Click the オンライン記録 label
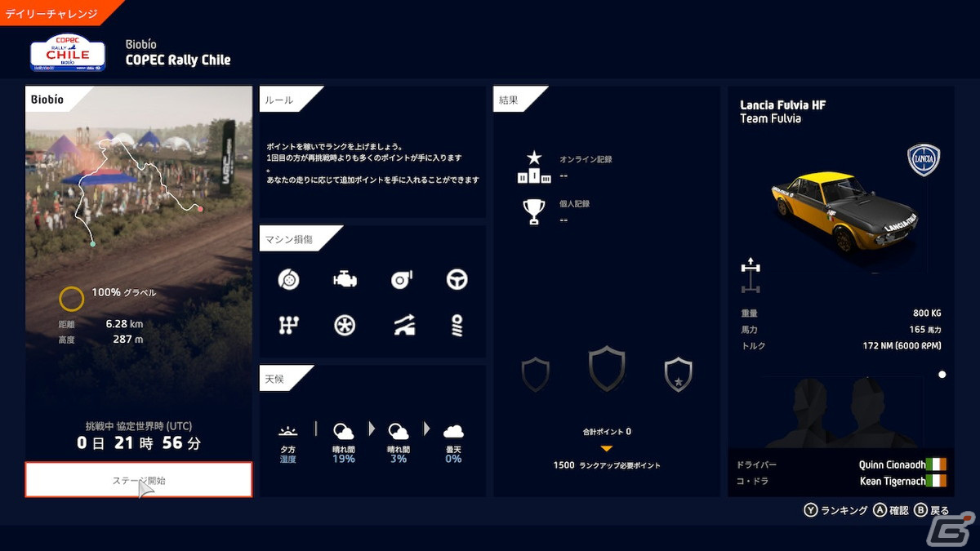 (586, 159)
